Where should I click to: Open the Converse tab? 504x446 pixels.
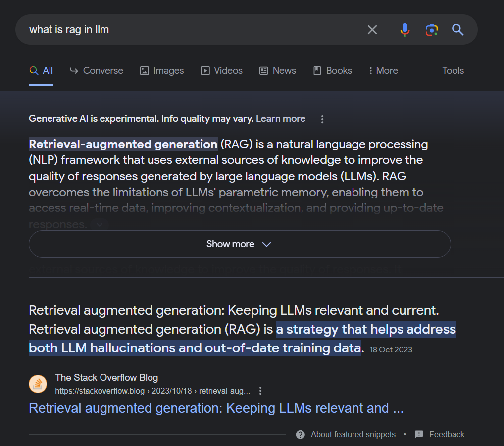pos(97,71)
